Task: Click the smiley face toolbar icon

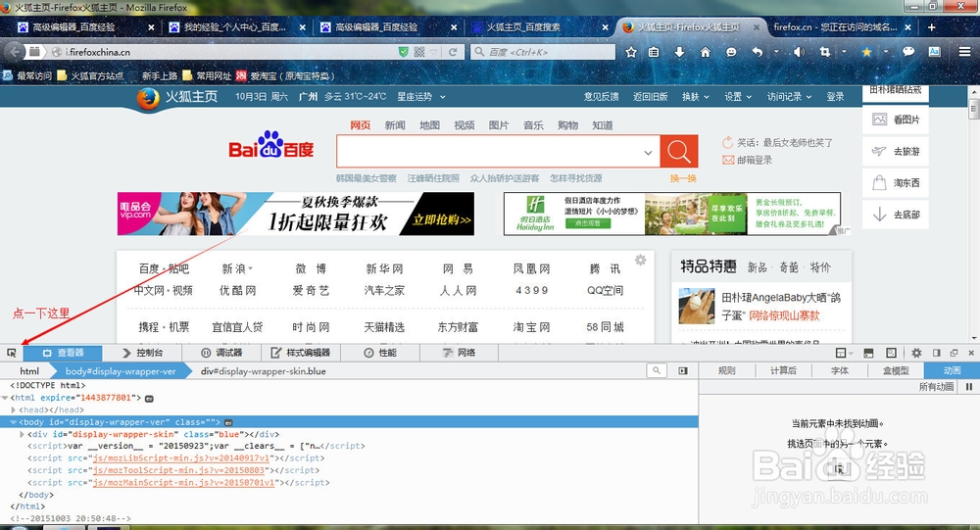Action: tap(731, 52)
